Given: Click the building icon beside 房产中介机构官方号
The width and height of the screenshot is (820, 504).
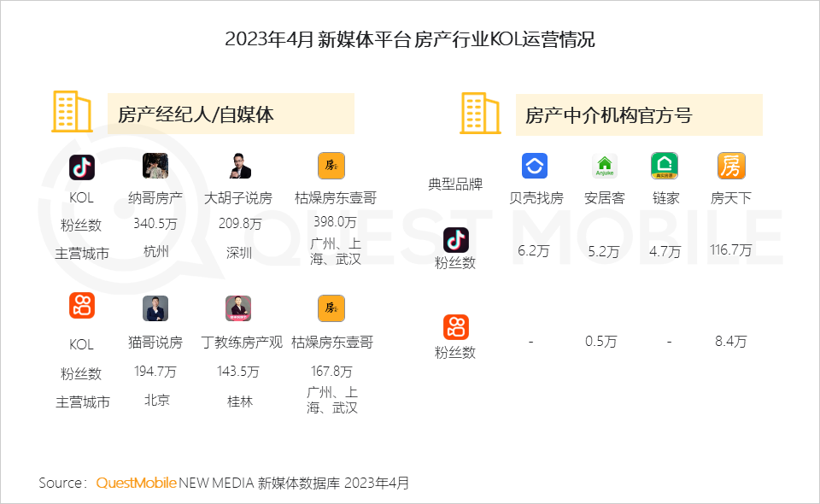Looking at the screenshot, I should tap(480, 113).
